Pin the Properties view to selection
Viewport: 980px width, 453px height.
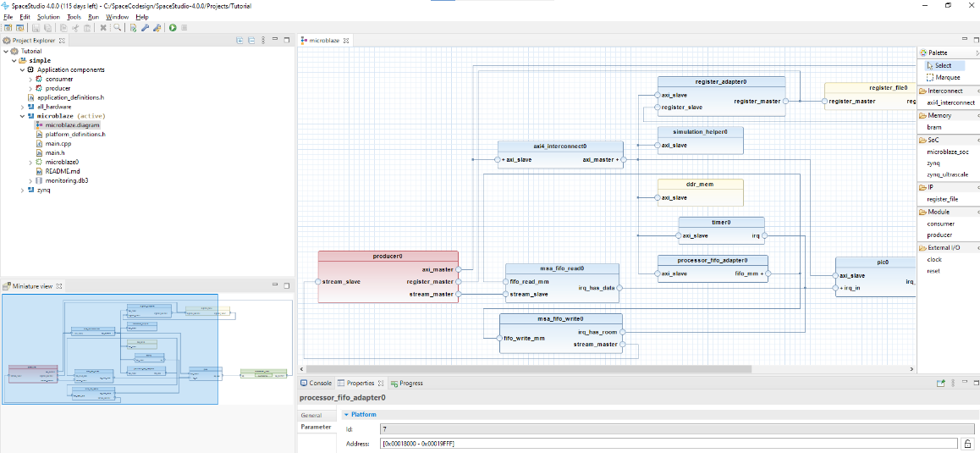point(940,384)
